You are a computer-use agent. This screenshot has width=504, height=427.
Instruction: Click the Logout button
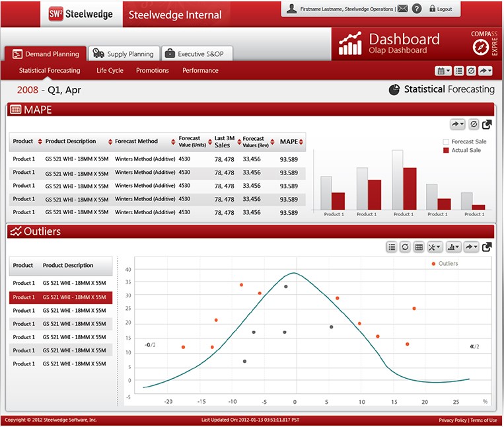point(441,9)
